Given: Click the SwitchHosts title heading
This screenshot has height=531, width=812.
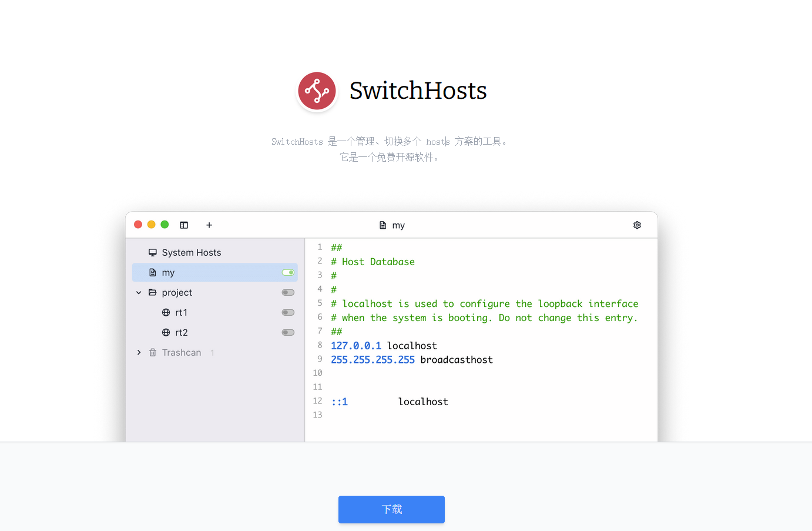Looking at the screenshot, I should 418,91.
